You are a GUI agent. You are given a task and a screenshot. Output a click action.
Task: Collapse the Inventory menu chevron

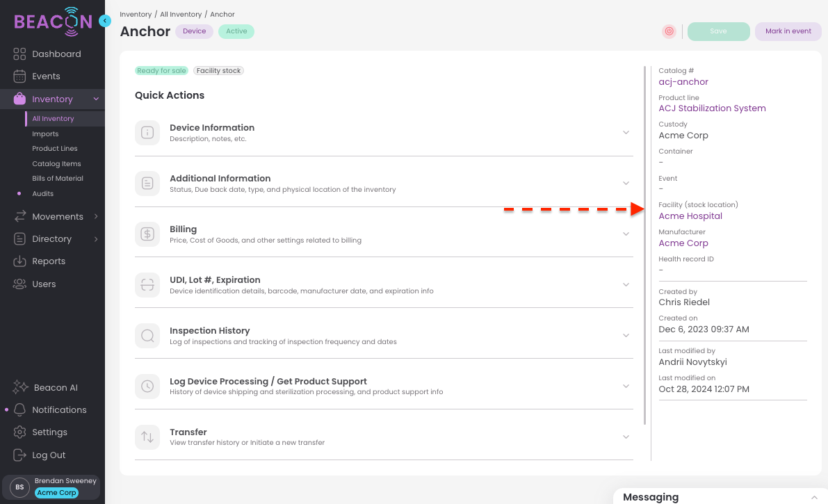[x=96, y=99]
